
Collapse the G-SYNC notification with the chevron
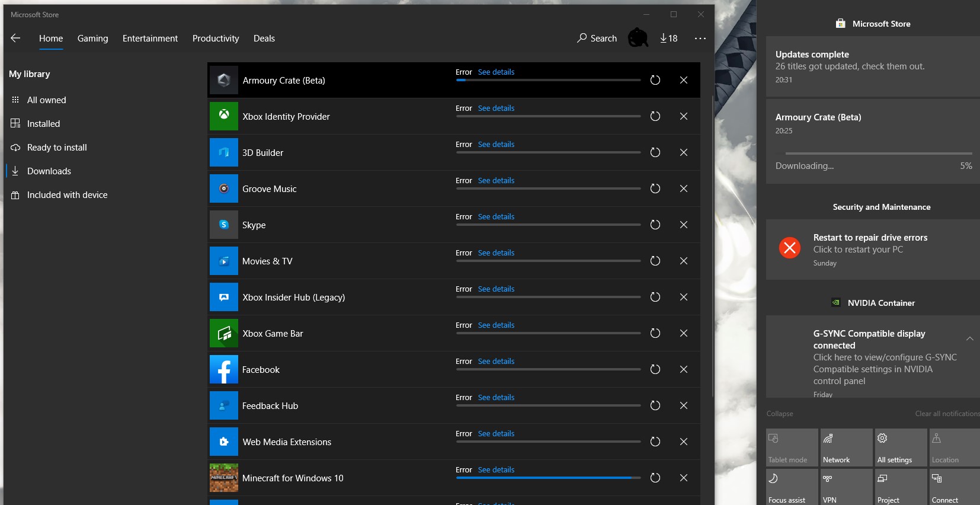pos(969,339)
